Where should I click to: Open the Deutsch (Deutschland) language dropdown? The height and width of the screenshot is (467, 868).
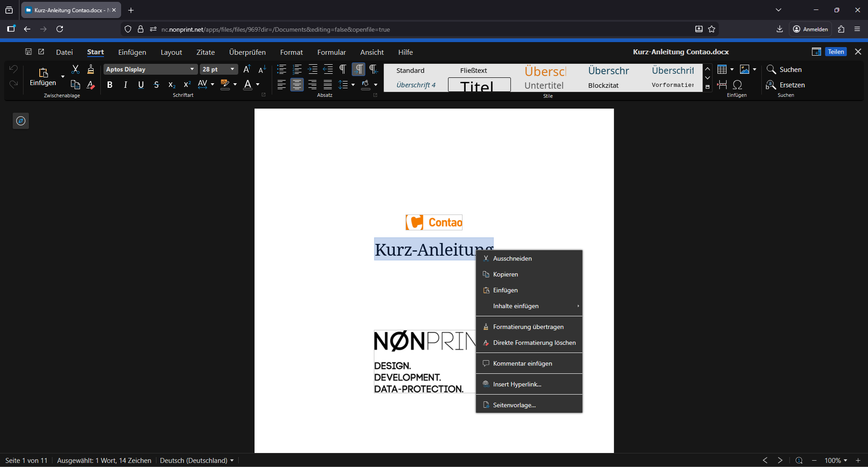(197, 460)
